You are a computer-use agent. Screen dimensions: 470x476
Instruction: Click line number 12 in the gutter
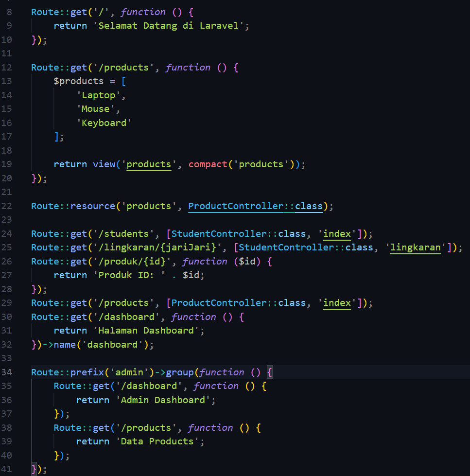point(6,68)
